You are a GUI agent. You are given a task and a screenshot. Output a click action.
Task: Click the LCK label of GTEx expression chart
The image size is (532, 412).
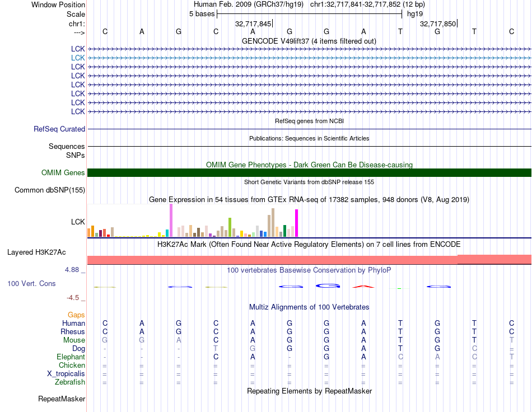[78, 222]
